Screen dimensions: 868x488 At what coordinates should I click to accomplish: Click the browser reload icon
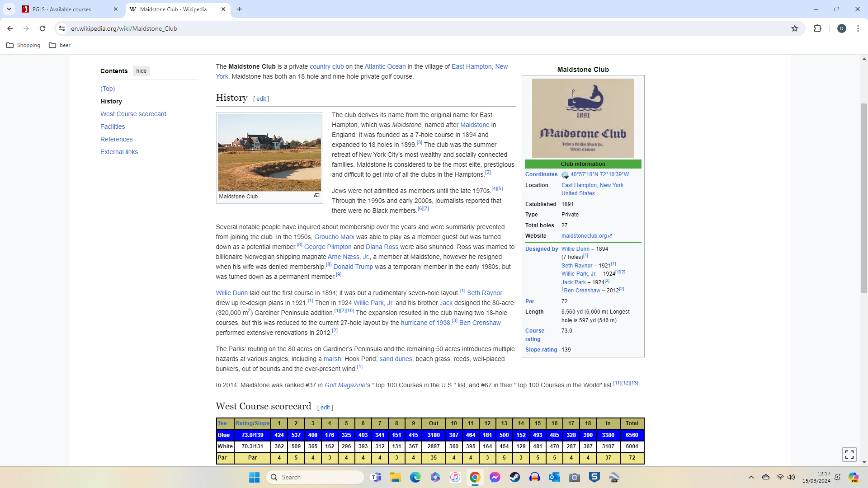(42, 28)
